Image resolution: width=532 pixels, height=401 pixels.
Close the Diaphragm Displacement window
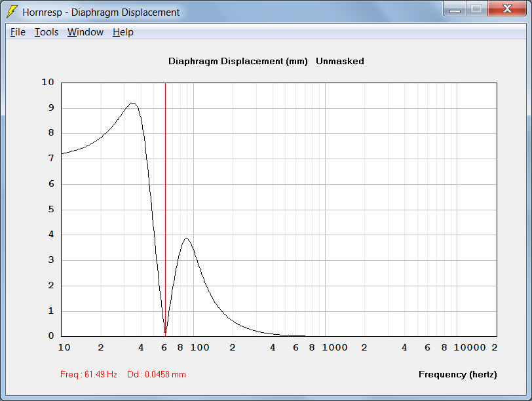point(507,9)
